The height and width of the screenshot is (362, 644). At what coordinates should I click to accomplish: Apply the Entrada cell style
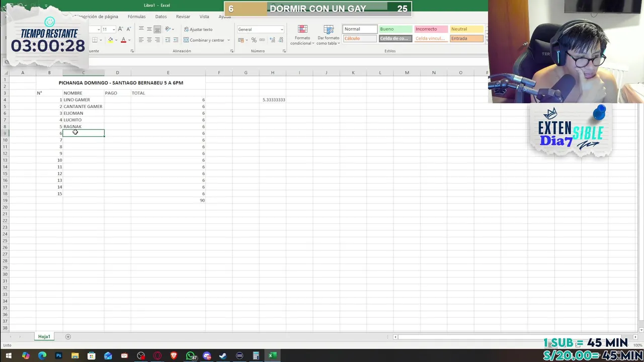click(466, 38)
